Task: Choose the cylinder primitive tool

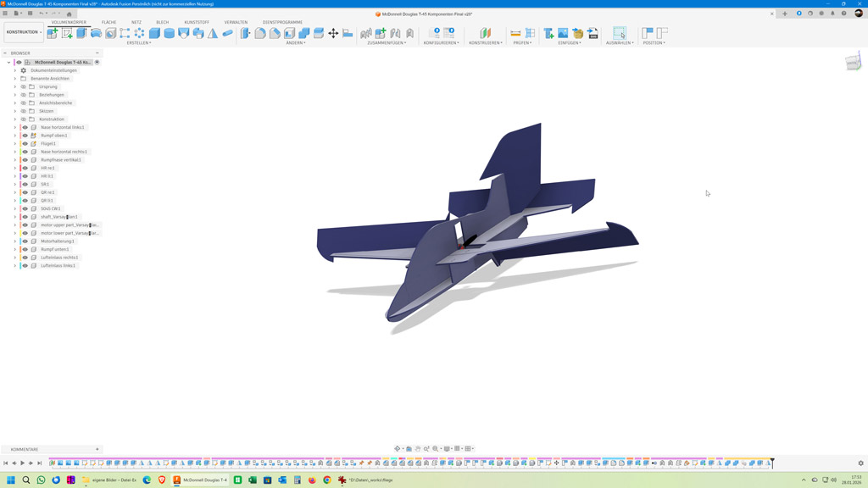Action: [x=169, y=33]
